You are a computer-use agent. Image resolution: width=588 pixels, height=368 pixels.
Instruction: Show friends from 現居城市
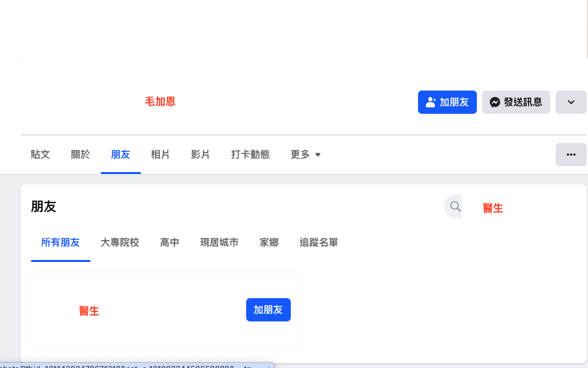coord(219,243)
